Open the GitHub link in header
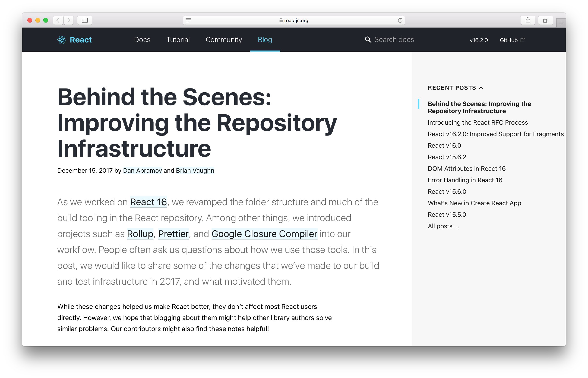Screen dimensions: 588x378 coord(509,40)
